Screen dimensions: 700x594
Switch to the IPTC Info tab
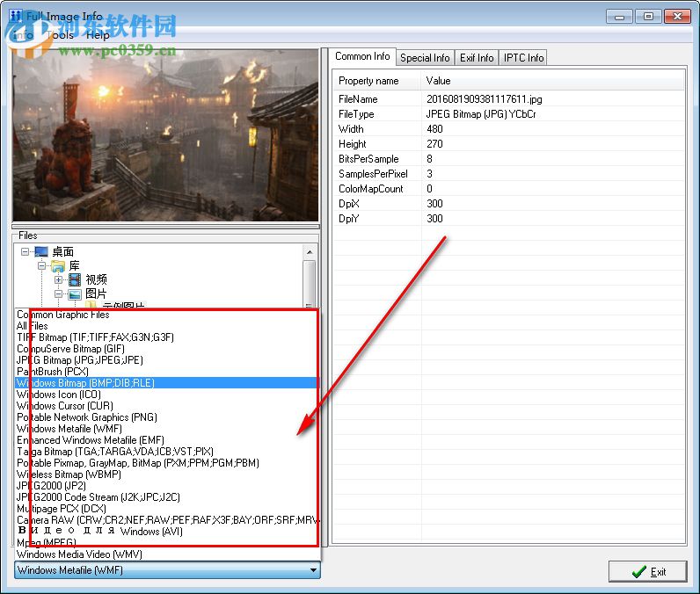pyautogui.click(x=523, y=58)
